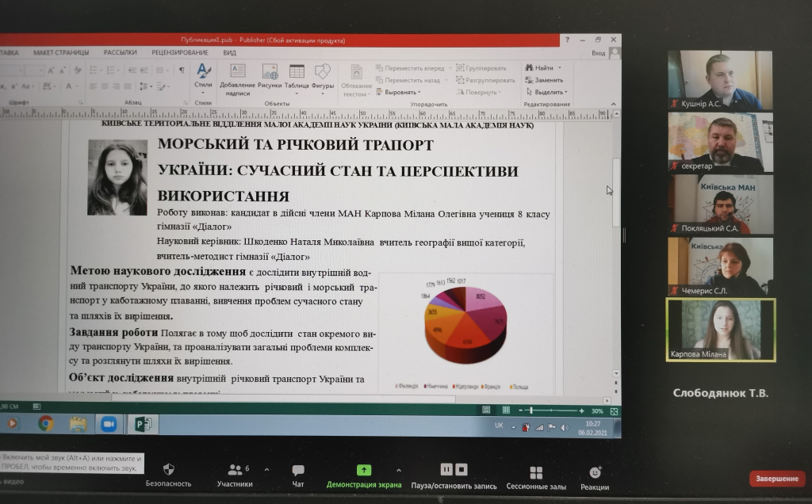Click Демонстрация экрана share screen button
This screenshot has width=812, height=504.
click(x=363, y=476)
